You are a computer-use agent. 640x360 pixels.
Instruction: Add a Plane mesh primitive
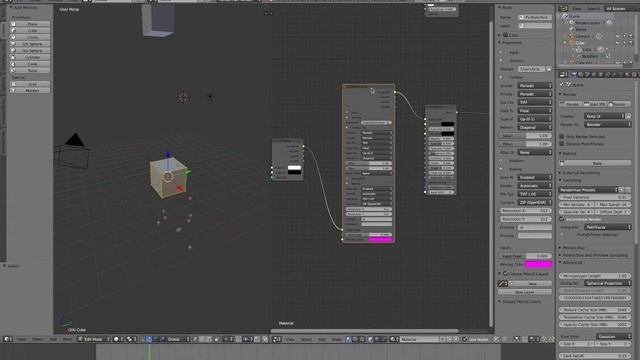(x=30, y=24)
